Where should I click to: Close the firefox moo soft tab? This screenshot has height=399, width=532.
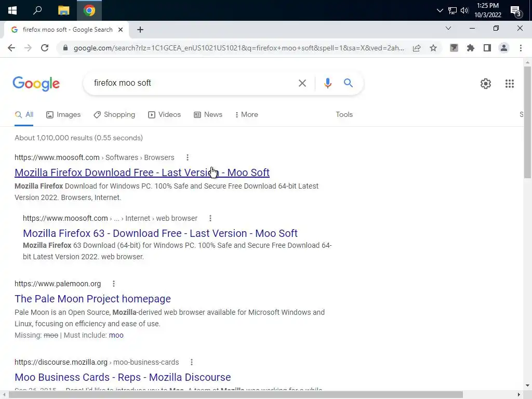coord(121,30)
